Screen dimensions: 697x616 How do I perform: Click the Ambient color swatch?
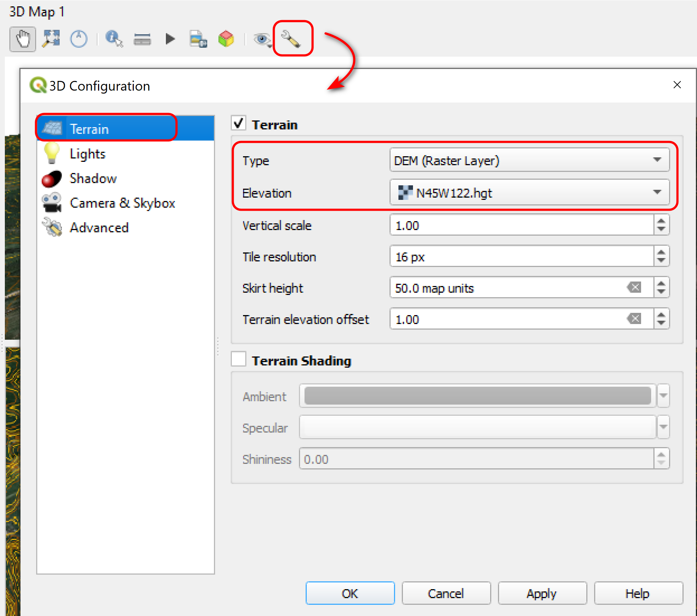(x=476, y=396)
